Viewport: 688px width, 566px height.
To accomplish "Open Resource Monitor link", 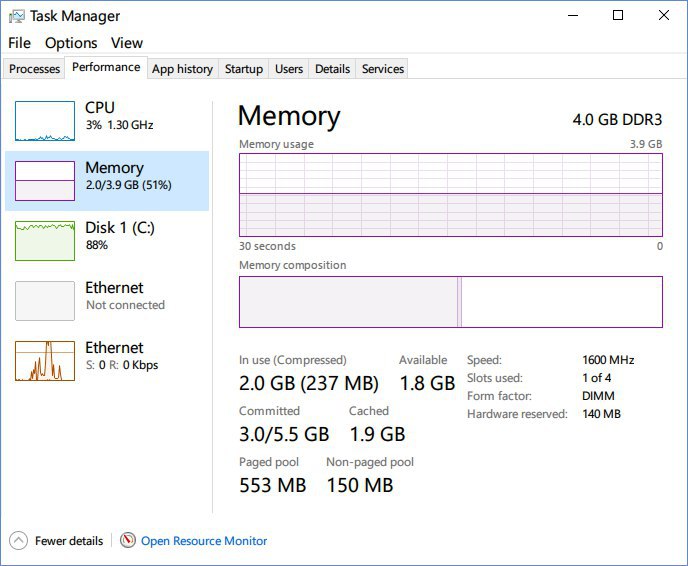I will [x=204, y=541].
